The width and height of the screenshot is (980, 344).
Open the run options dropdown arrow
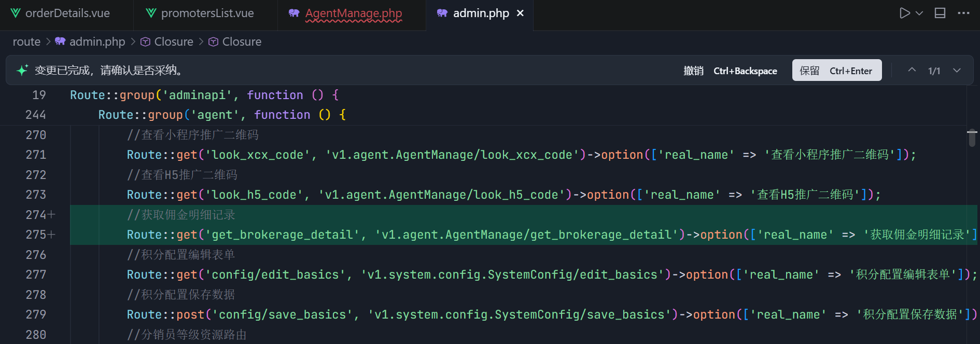point(919,13)
